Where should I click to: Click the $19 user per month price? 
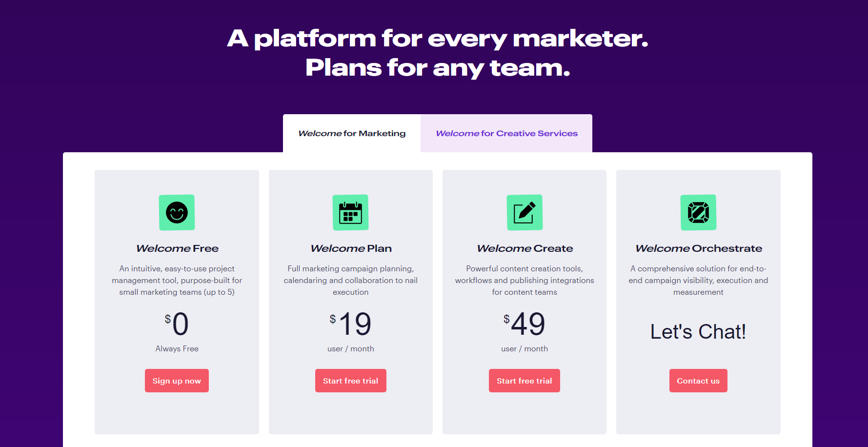pyautogui.click(x=350, y=324)
